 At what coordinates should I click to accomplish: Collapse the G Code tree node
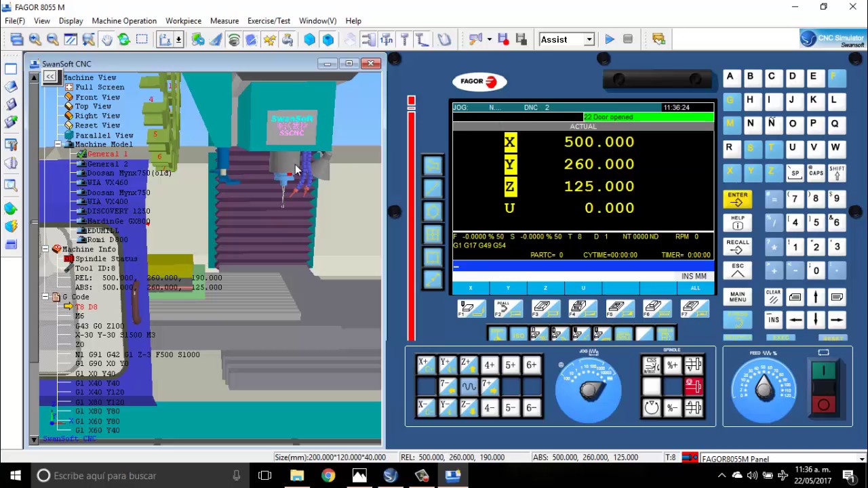click(45, 297)
